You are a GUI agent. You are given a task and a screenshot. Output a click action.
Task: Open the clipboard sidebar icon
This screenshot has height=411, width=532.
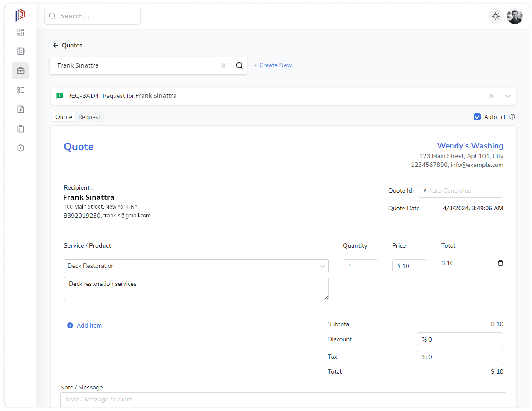[x=20, y=129]
